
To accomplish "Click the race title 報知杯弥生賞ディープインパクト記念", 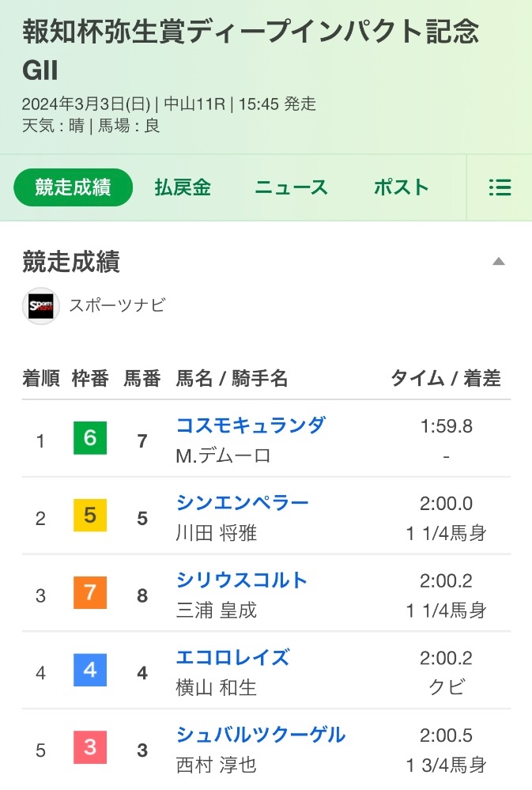I will pos(251,32).
